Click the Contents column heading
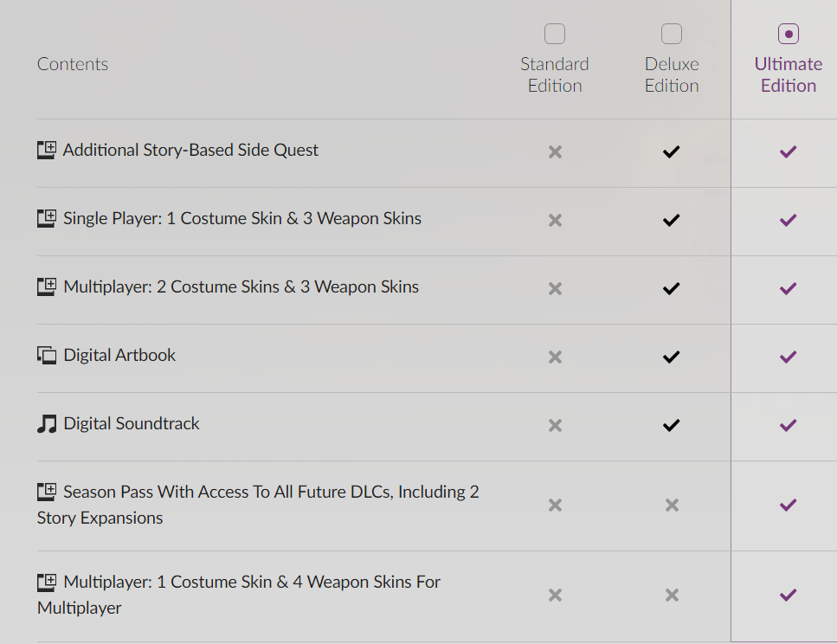This screenshot has width=837, height=644. point(73,64)
